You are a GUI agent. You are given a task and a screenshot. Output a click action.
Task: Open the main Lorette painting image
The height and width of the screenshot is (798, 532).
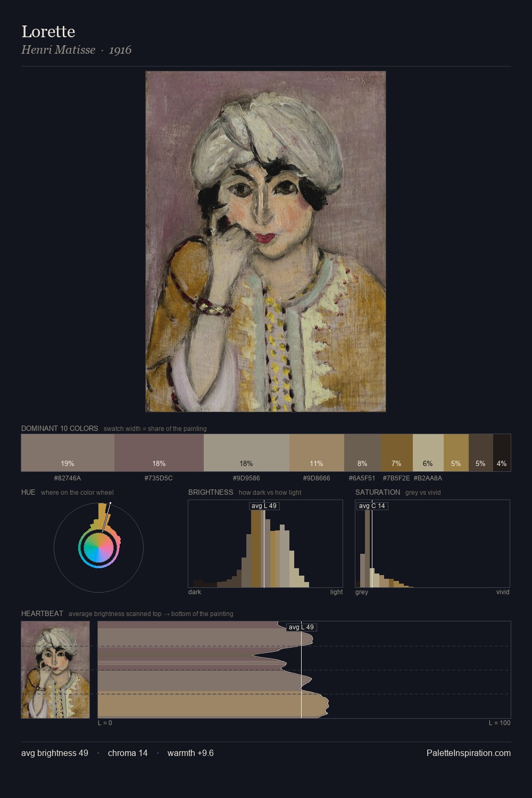pyautogui.click(x=265, y=242)
